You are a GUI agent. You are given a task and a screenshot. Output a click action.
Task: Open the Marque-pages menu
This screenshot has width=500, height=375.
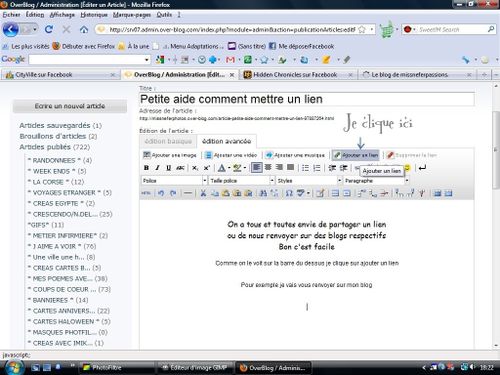132,15
